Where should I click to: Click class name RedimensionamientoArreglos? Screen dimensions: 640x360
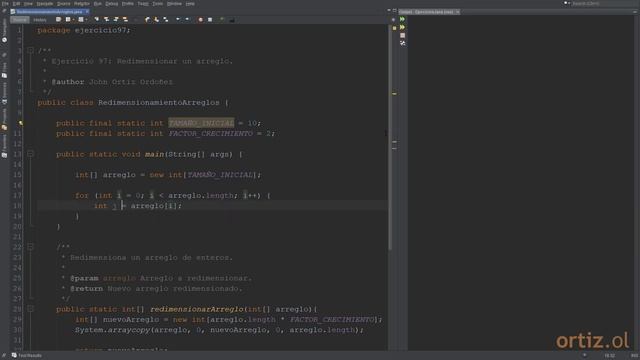(159, 102)
